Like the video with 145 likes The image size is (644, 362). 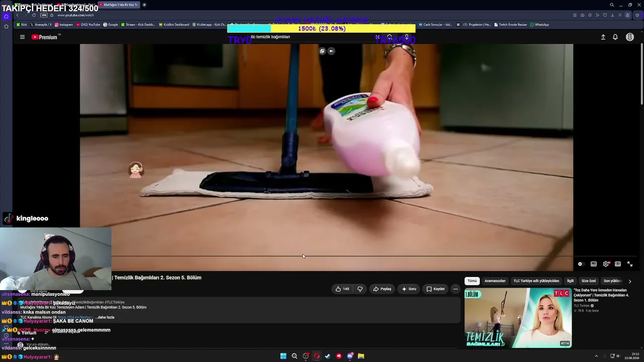pyautogui.click(x=342, y=289)
